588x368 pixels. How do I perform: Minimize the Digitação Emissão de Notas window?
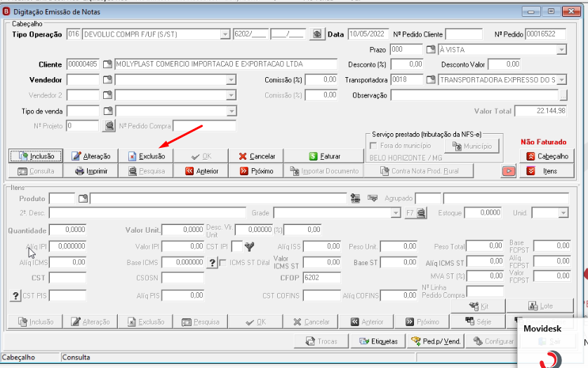(531, 11)
